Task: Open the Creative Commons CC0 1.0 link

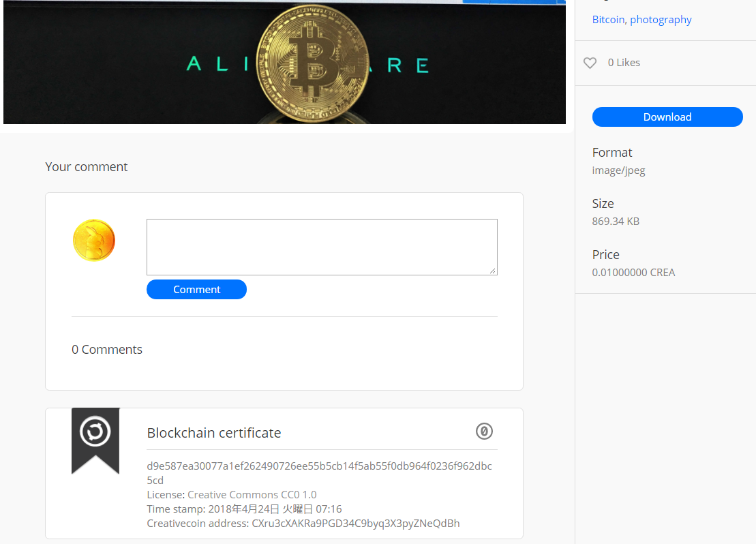Action: 252,495
